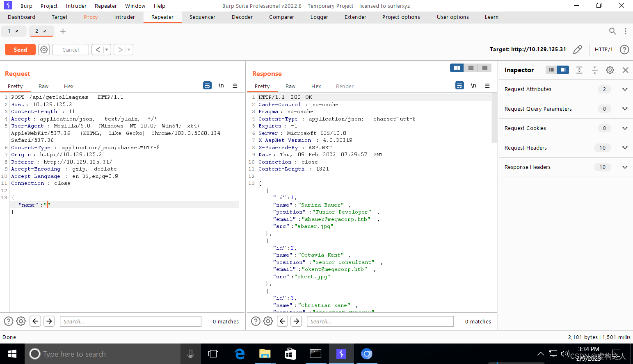The width and height of the screenshot is (633, 364).
Task: Collapse all Inspector sections icon
Action: coord(595,70)
